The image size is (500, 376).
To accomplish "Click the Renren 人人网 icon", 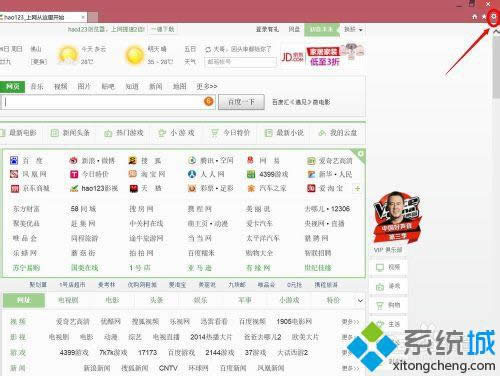I will click(192, 174).
